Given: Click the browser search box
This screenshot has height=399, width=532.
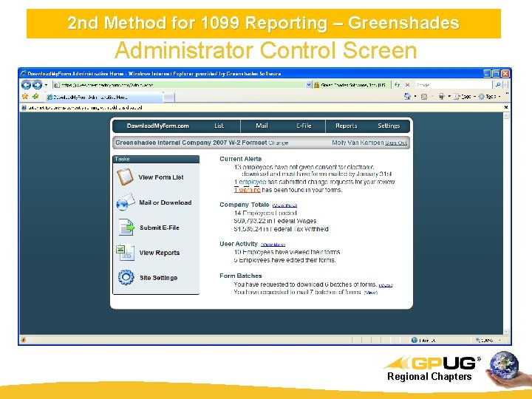Looking at the screenshot, I should (453, 85).
